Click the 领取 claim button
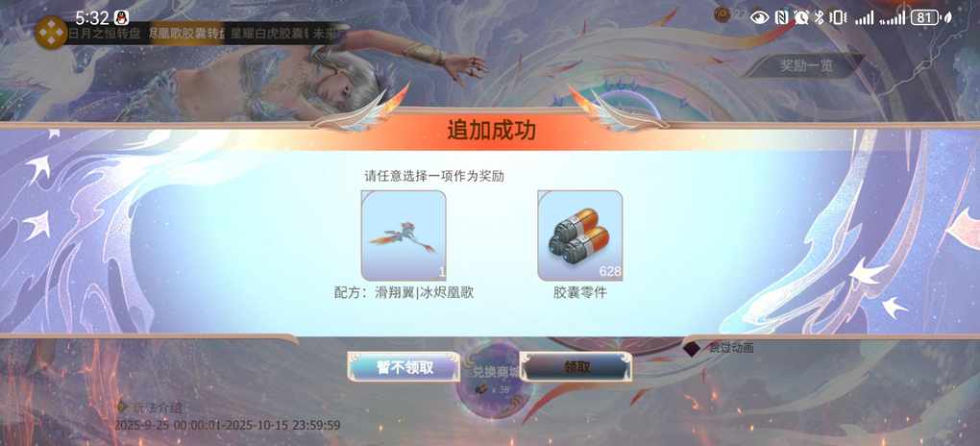The image size is (980, 446). click(576, 367)
